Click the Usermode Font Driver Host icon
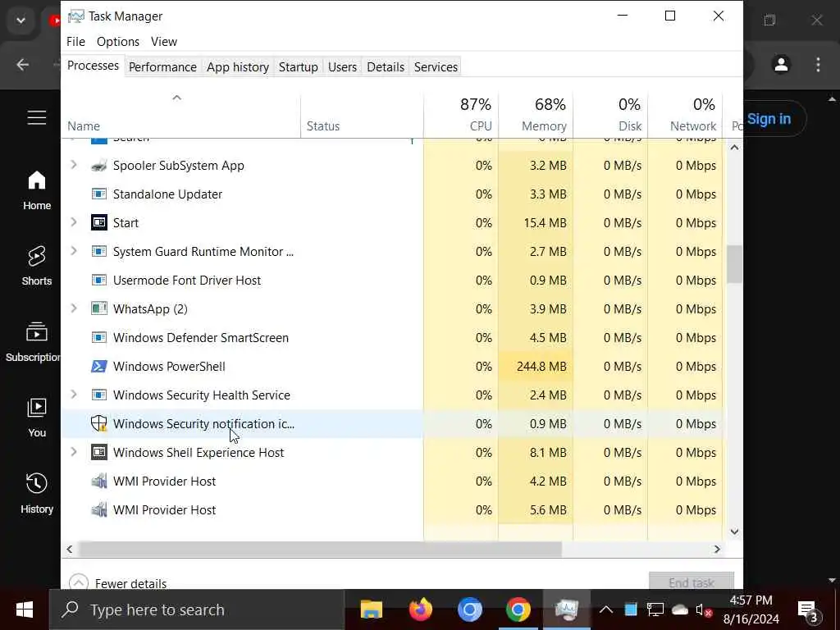This screenshot has width=840, height=630. click(99, 281)
